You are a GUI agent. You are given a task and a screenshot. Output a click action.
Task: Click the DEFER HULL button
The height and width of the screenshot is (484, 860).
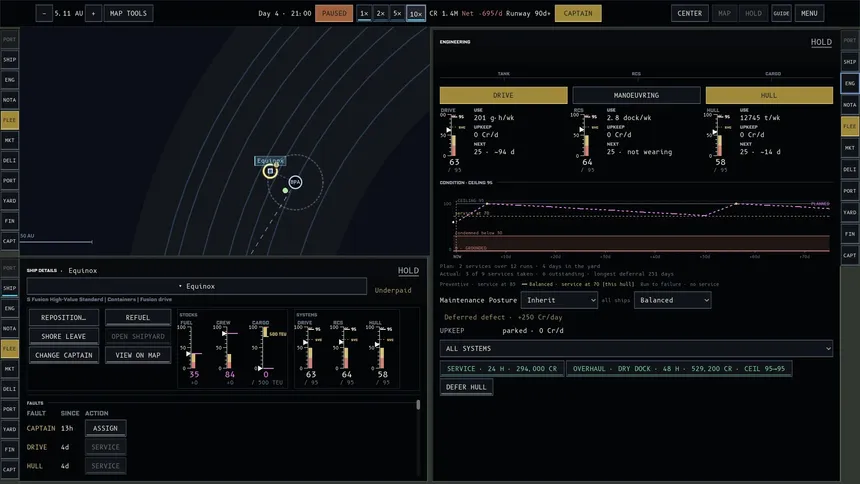coord(466,387)
